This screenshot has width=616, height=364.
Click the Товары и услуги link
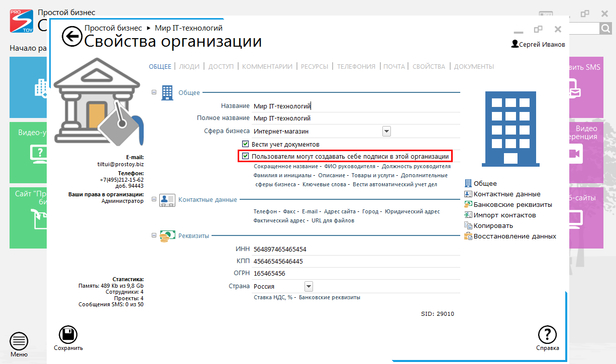pyautogui.click(x=372, y=175)
